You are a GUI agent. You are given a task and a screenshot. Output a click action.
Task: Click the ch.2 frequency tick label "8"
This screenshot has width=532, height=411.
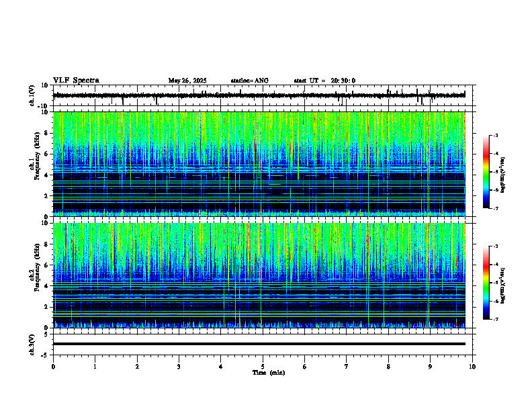(x=46, y=244)
